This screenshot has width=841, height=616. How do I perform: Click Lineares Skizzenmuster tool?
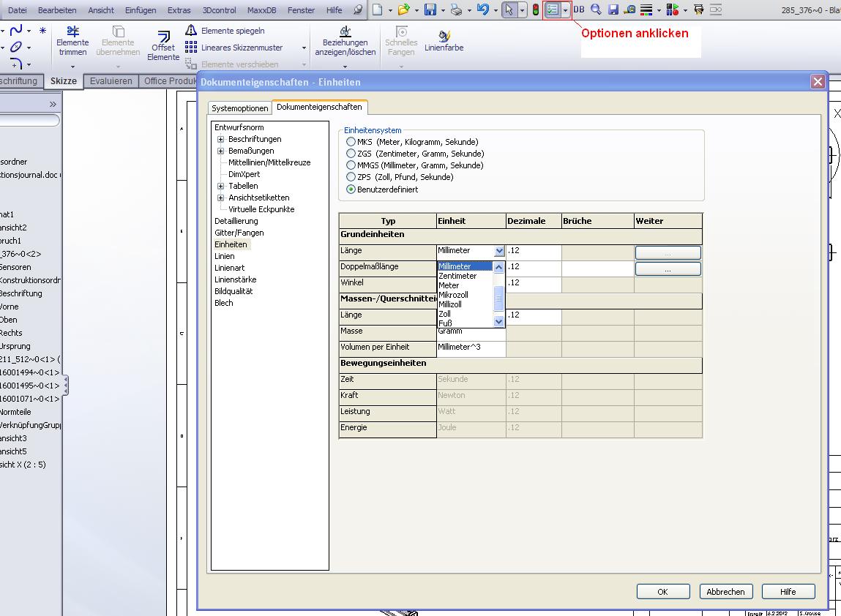point(233,47)
